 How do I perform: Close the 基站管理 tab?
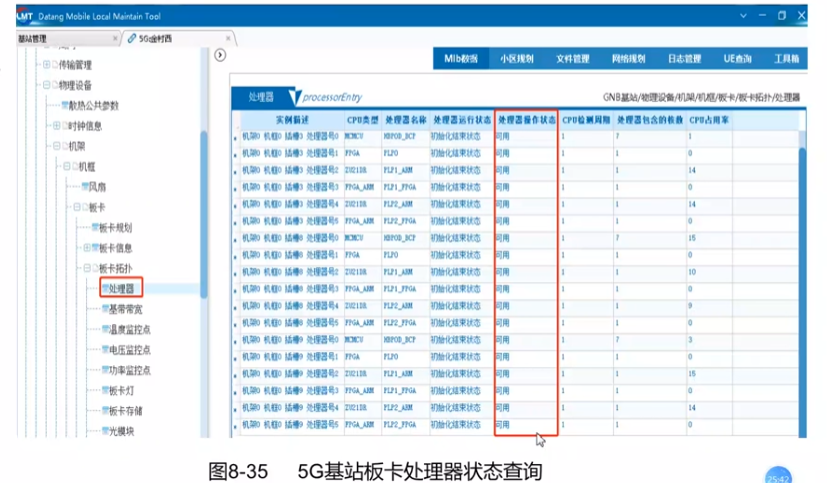(115, 38)
